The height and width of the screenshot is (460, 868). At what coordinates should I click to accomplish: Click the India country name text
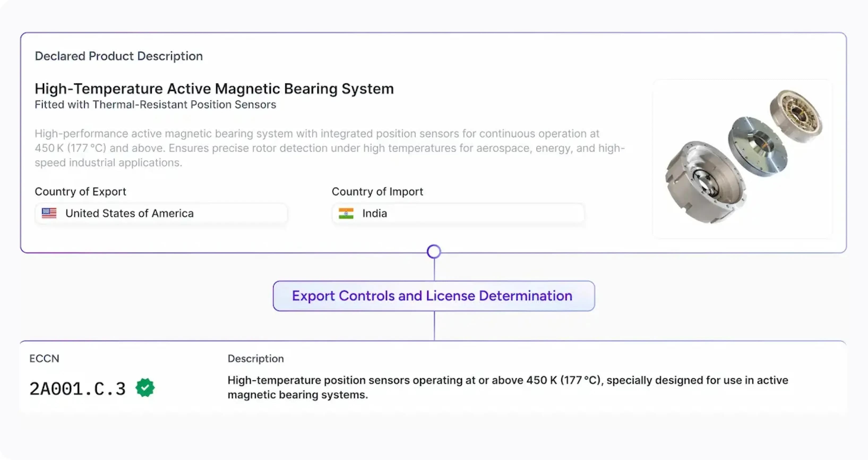[374, 213]
